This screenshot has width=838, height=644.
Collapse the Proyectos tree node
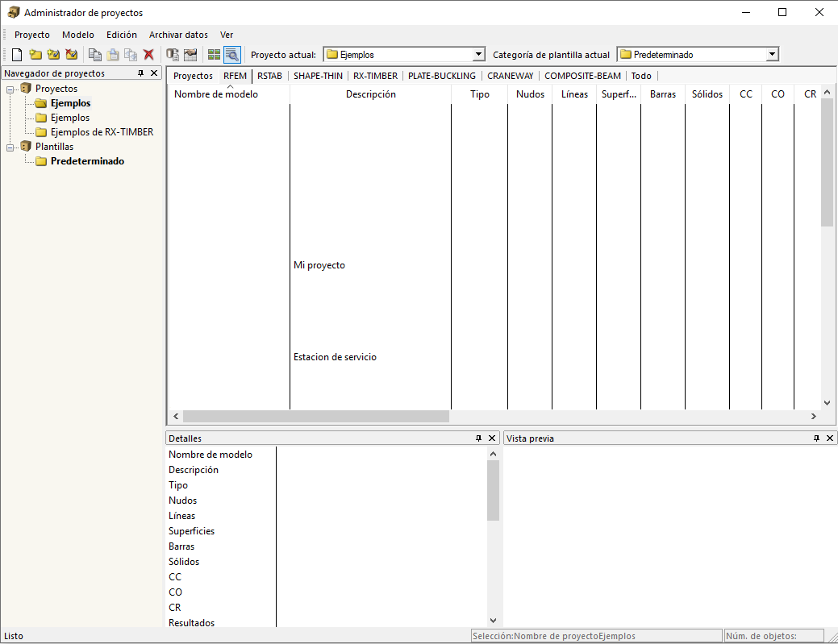coord(10,89)
